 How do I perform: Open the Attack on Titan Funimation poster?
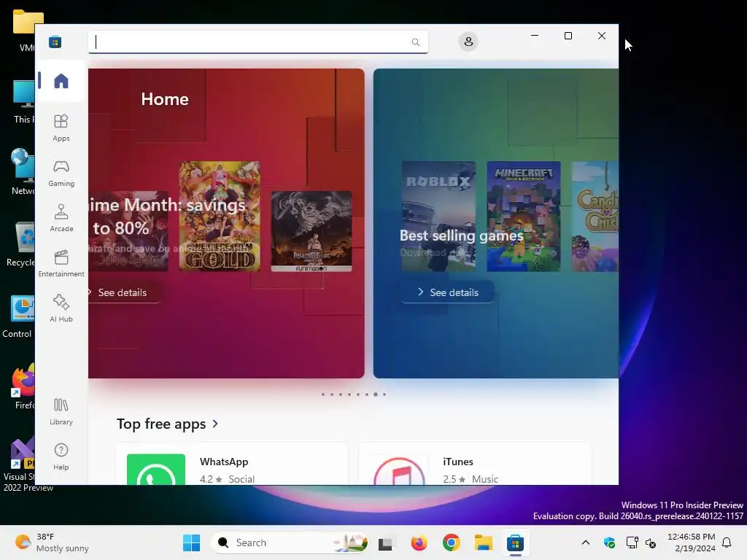tap(311, 231)
